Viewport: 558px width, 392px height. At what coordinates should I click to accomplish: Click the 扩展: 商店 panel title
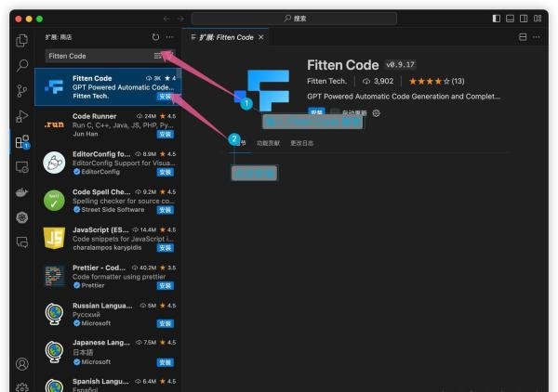click(59, 37)
